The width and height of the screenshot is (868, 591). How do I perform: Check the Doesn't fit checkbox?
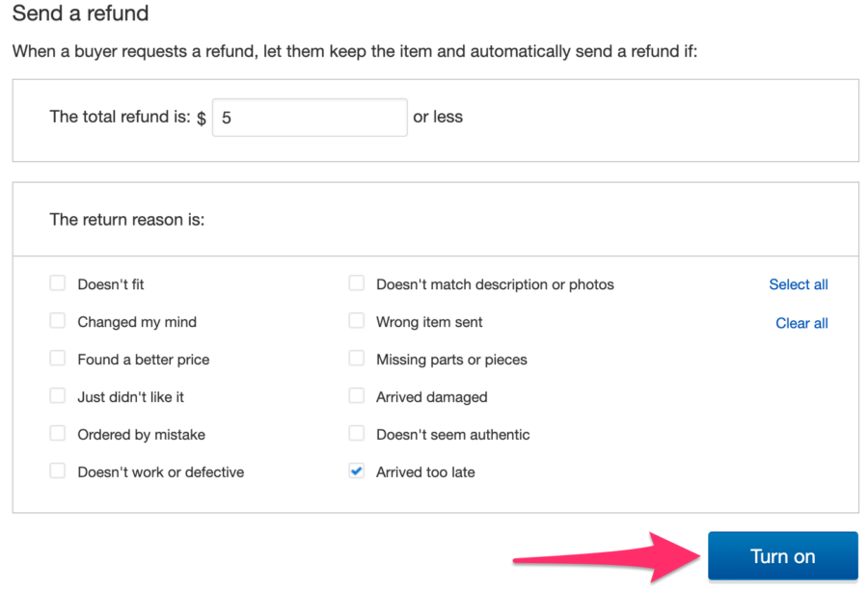pyautogui.click(x=57, y=283)
